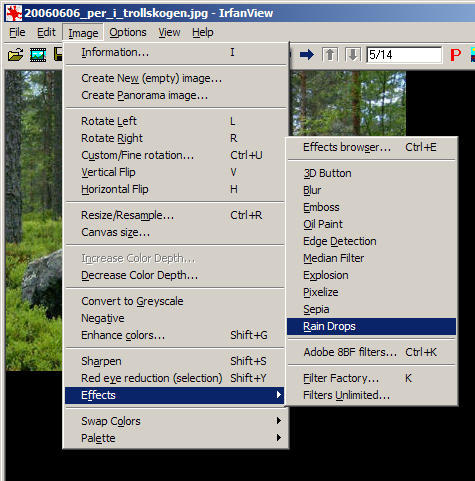This screenshot has width=475, height=481.
Task: Close the open Image menu
Action: click(x=83, y=33)
